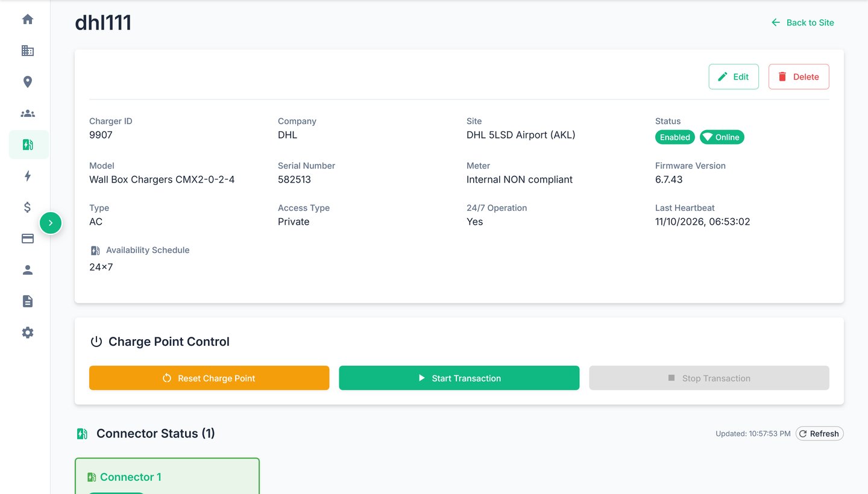Open the Groups people icon in sidebar
Image resolution: width=868 pixels, height=494 pixels.
[28, 113]
